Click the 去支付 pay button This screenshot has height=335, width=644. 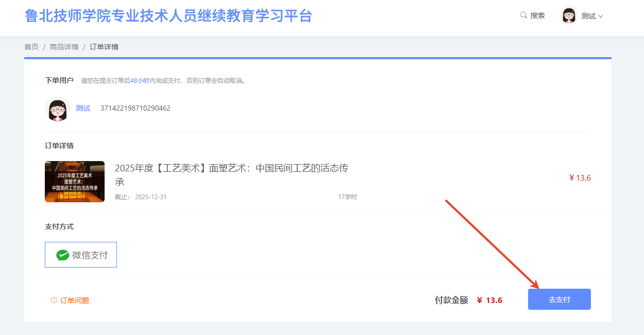560,299
